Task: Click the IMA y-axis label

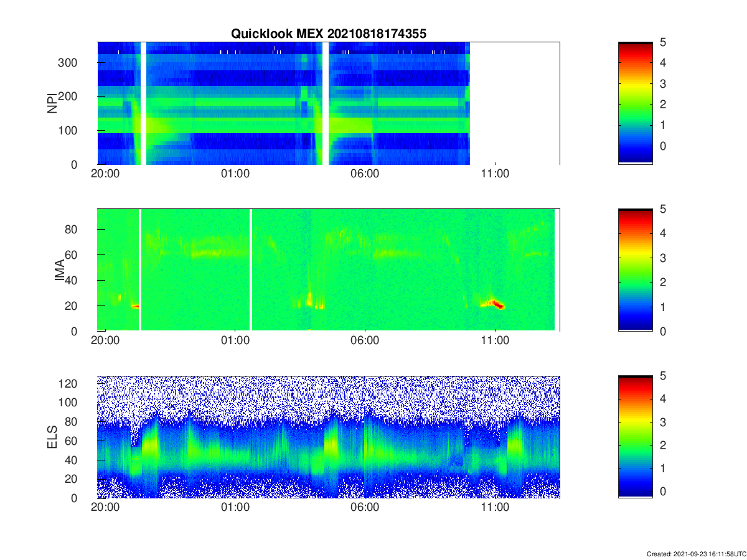Action: tap(59, 269)
